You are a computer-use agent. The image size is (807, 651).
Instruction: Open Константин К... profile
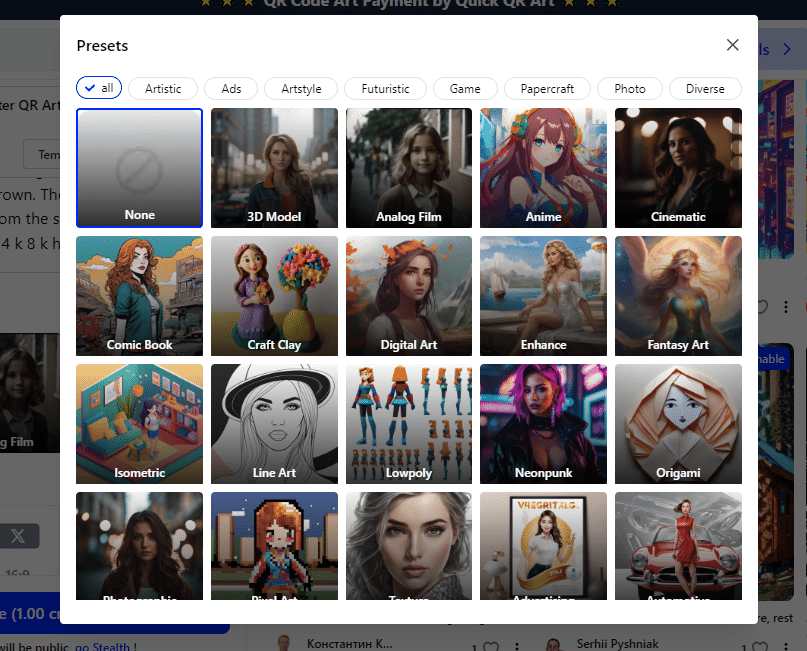click(x=349, y=644)
